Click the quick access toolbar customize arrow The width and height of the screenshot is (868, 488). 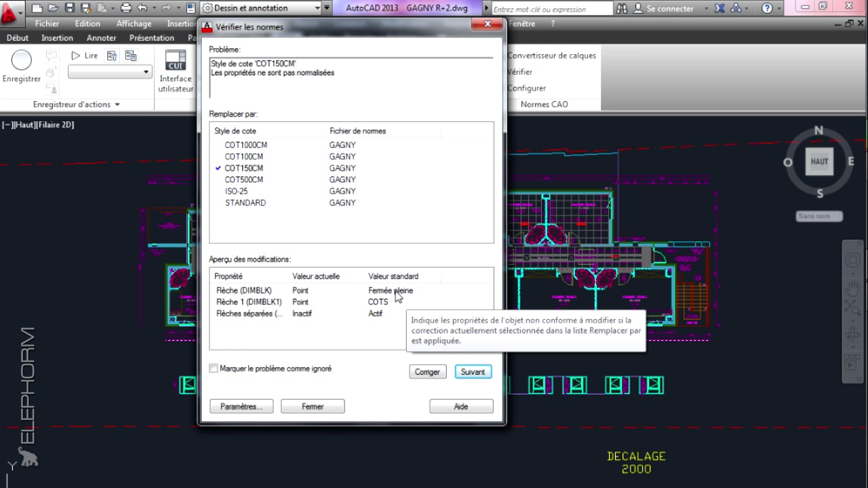328,9
